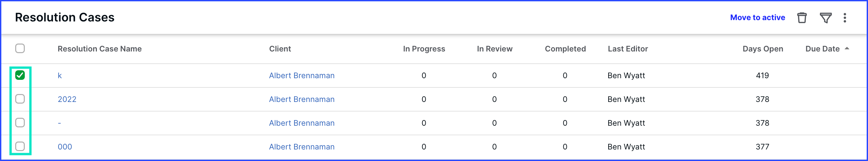Screen dimensions: 868x161
Task: Toggle the Due Date sort arrow
Action: (847, 49)
